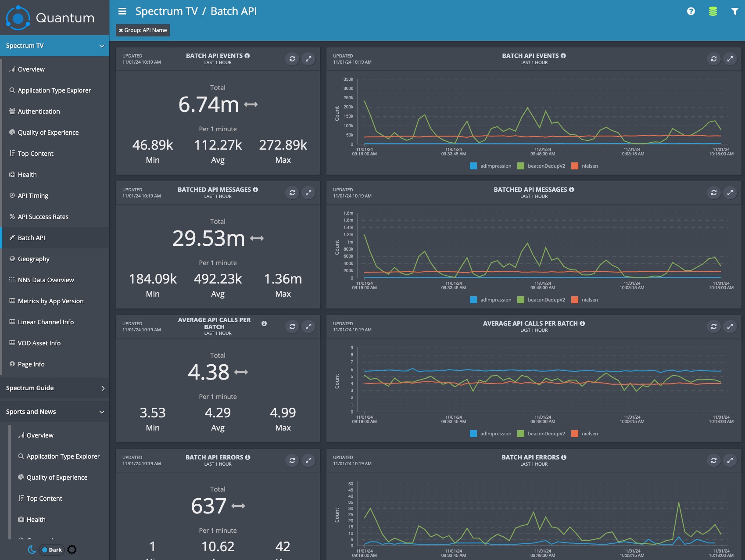Collapse the Spectrum TV sidebar section

54,46
